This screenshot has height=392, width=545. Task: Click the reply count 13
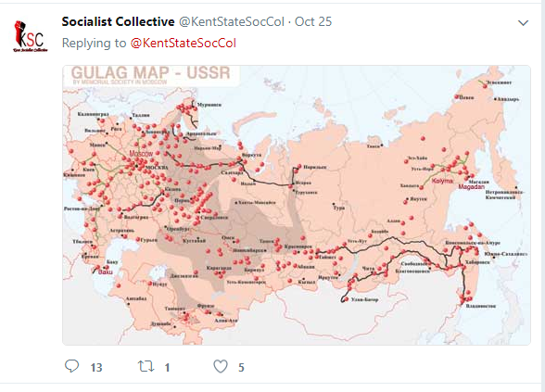point(96,367)
